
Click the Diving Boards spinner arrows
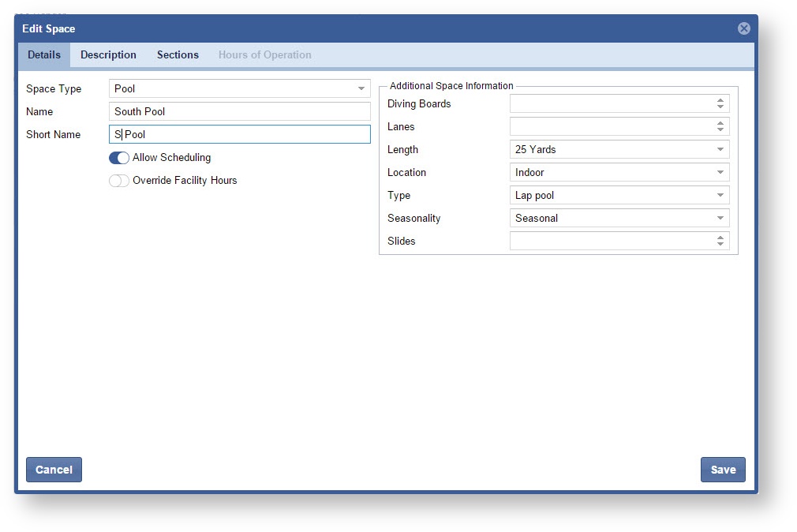(x=720, y=103)
